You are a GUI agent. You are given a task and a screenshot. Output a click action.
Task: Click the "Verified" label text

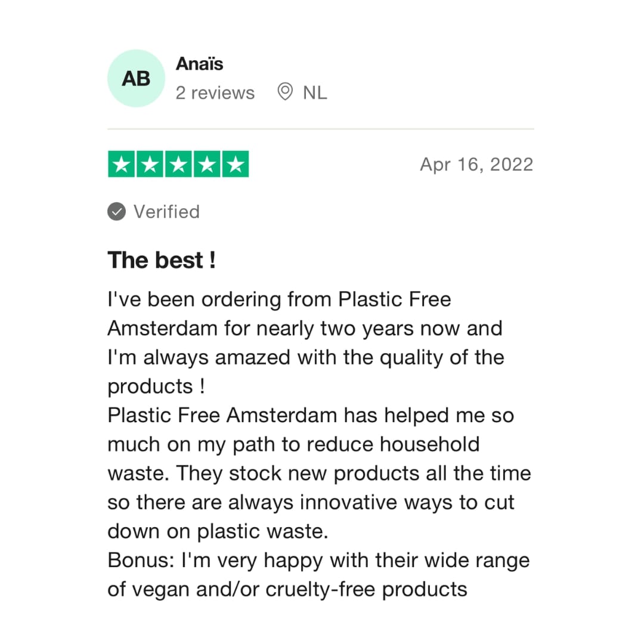166,212
